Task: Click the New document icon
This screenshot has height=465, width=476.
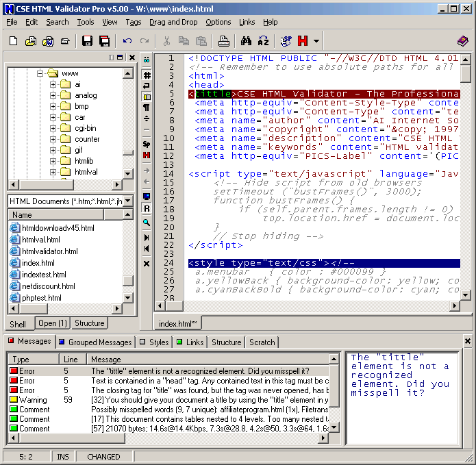Action: point(14,40)
